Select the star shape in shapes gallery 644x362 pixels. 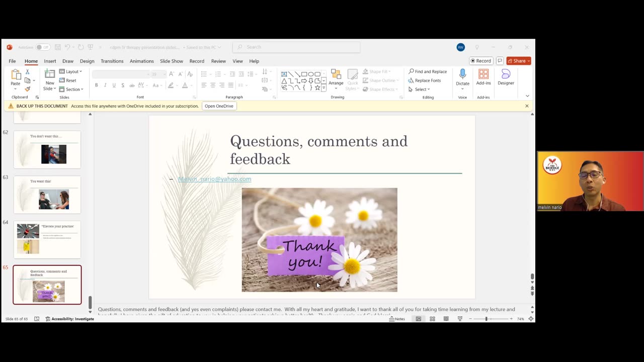point(317,87)
